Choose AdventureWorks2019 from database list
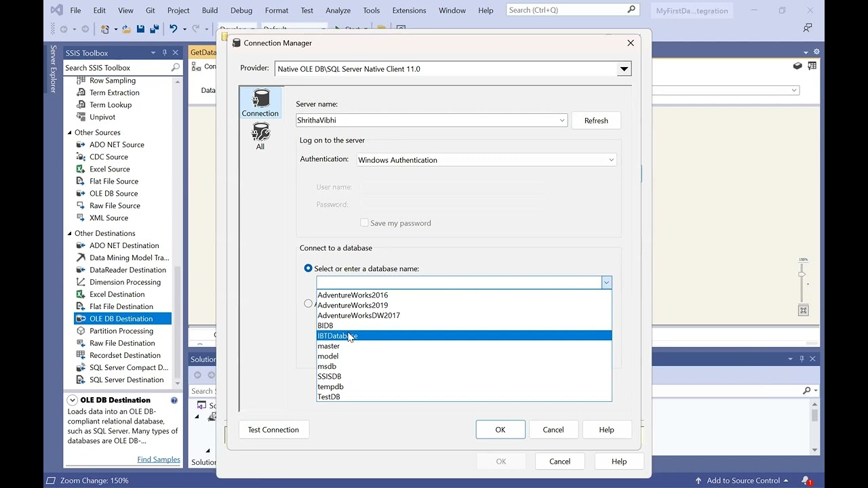868x488 pixels. [464, 306]
